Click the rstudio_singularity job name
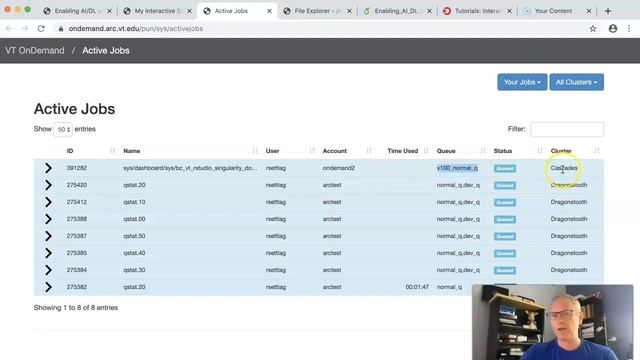The height and width of the screenshot is (360, 640). [x=190, y=168]
